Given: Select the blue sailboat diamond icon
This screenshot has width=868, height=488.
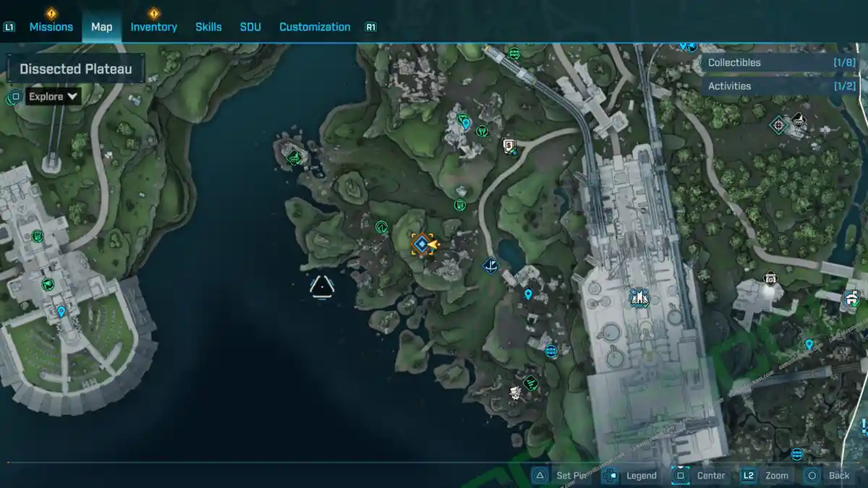Looking at the screenshot, I should [x=490, y=265].
